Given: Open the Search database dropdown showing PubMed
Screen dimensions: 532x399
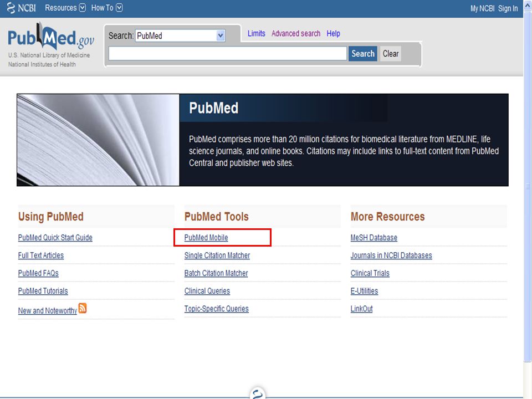Looking at the screenshot, I should 180,35.
